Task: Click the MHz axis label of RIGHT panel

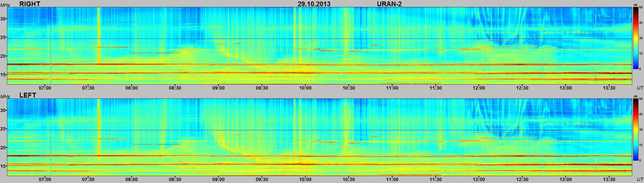Action: click(5, 5)
